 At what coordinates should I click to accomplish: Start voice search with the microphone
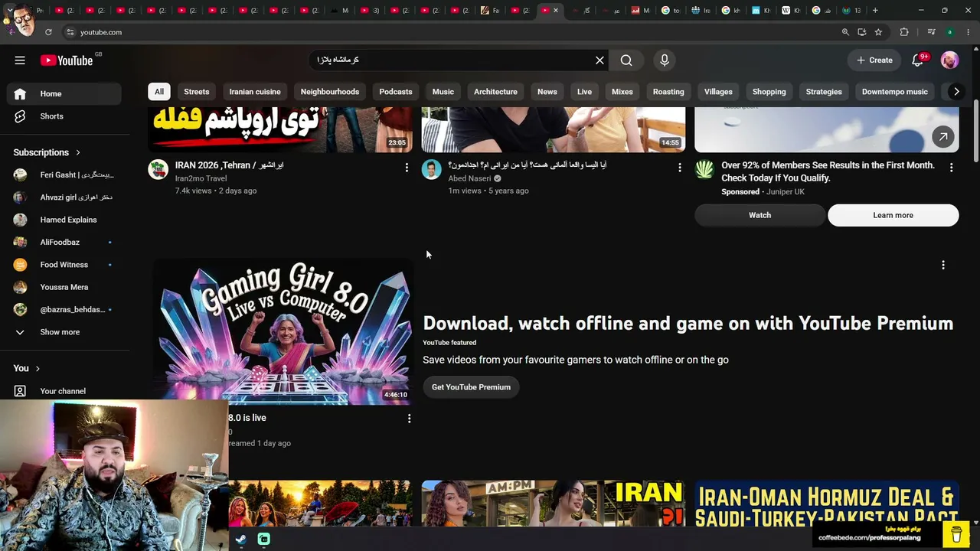pos(664,60)
